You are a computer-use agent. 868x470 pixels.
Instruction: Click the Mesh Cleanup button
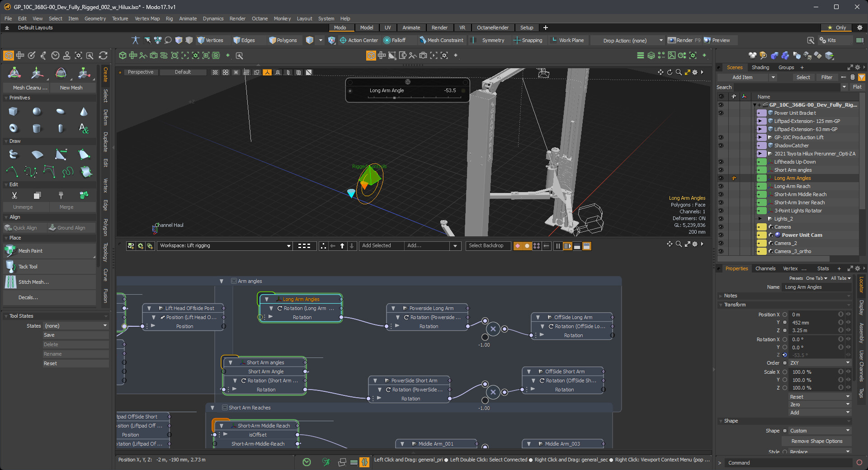click(x=30, y=88)
